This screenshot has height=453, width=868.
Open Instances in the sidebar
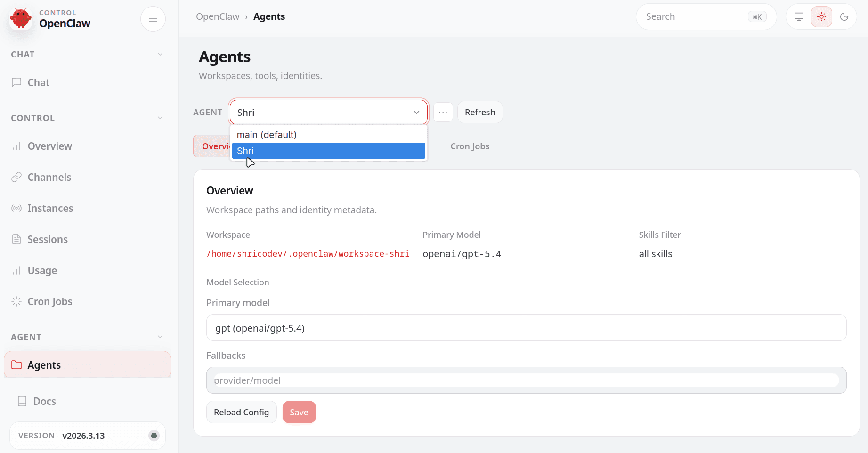click(87, 208)
